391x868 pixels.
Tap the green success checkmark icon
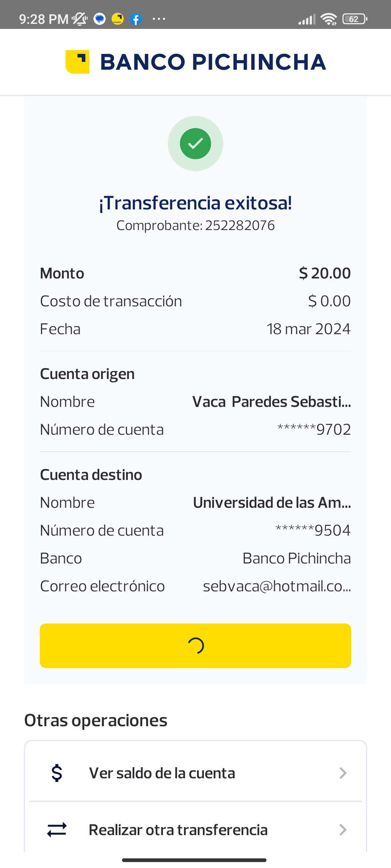point(195,144)
